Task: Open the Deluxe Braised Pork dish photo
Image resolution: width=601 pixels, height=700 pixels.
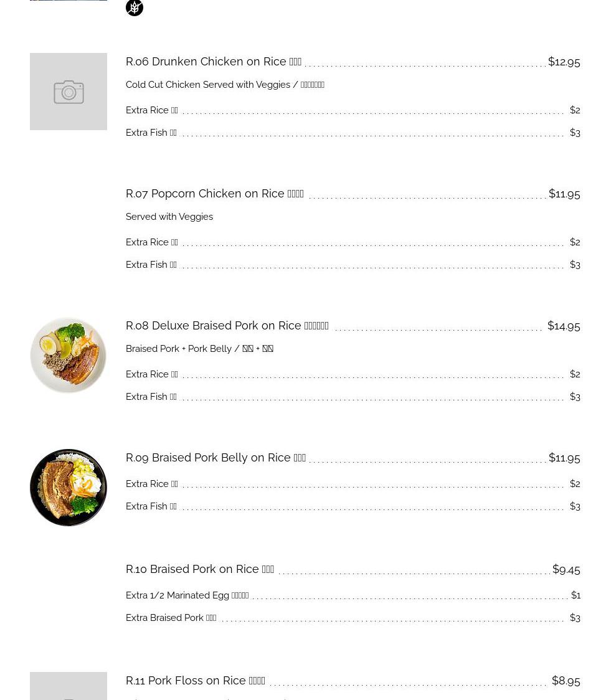Action: click(x=69, y=356)
